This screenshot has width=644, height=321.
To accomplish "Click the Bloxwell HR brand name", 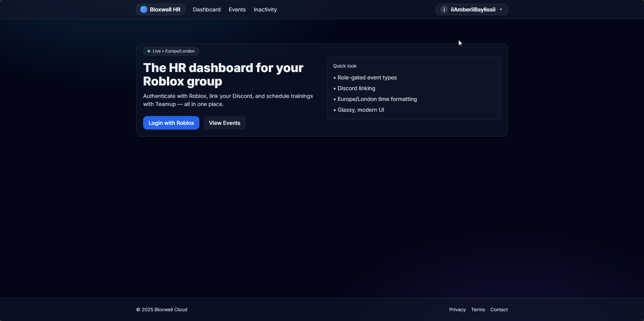I will coord(165,9).
